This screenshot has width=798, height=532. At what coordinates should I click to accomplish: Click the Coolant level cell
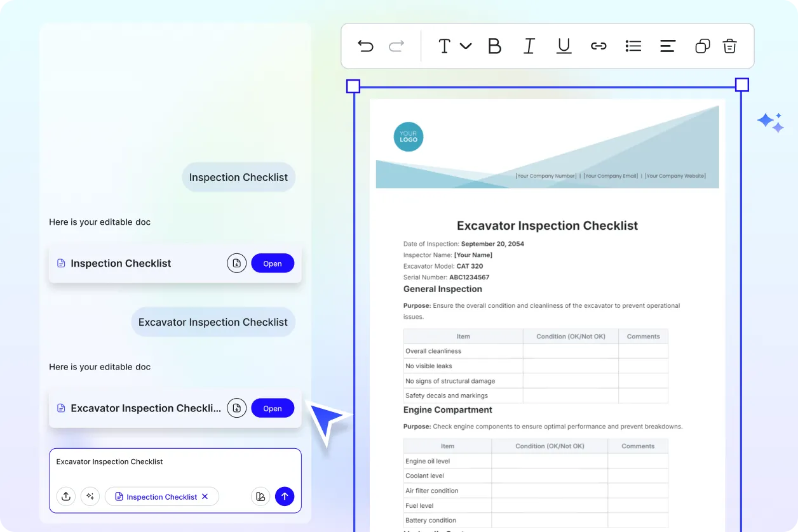447,475
